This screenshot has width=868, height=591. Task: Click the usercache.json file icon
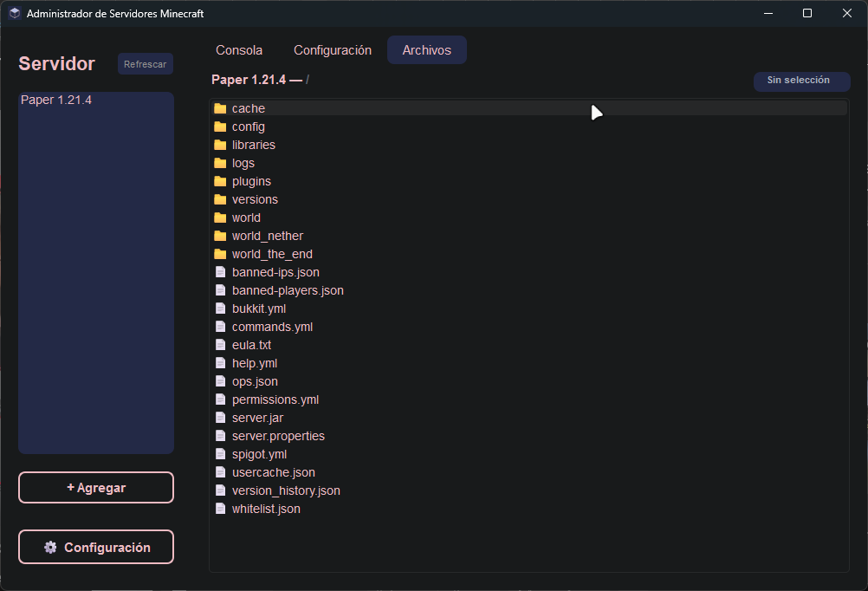220,472
